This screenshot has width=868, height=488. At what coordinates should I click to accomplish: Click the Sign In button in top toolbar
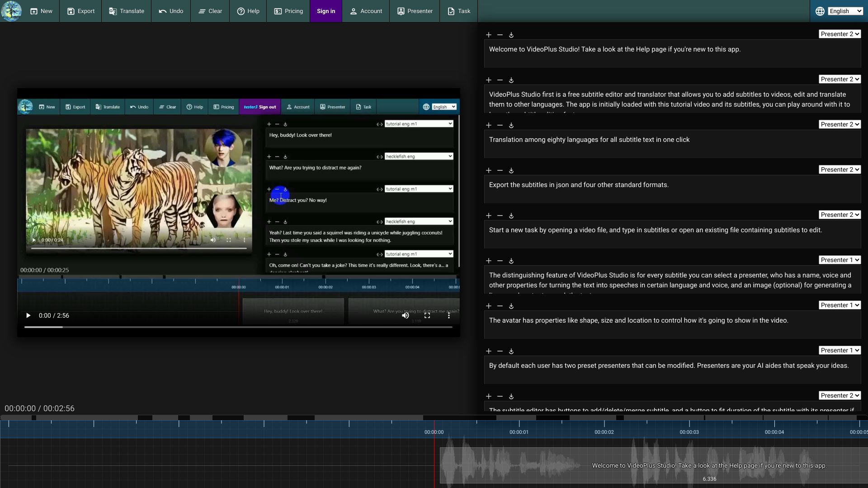[326, 11]
